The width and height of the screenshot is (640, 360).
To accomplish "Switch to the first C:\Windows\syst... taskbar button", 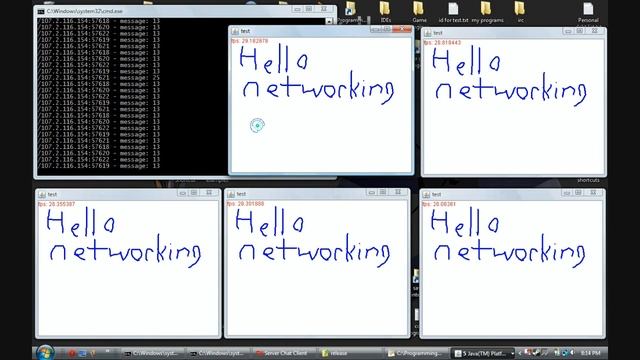I will (153, 353).
